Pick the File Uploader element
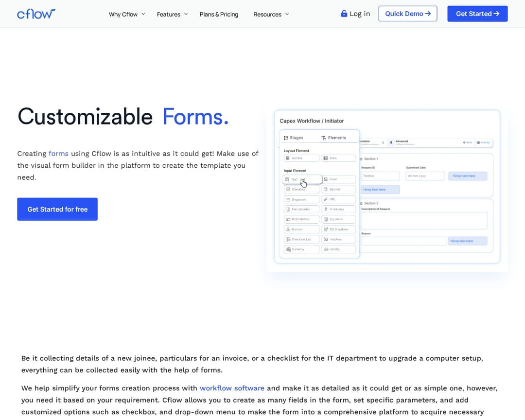 pos(302,210)
